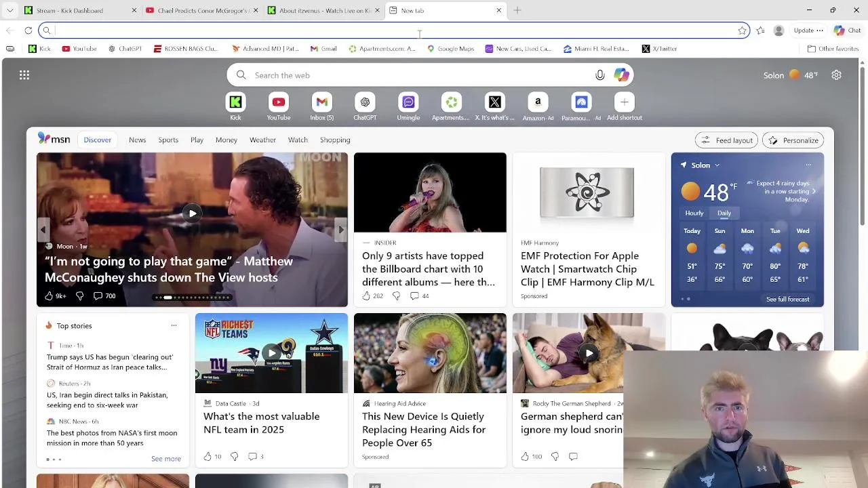Image resolution: width=868 pixels, height=488 pixels.
Task: Open the Miami FL Real Estate bookmark
Action: click(596, 49)
